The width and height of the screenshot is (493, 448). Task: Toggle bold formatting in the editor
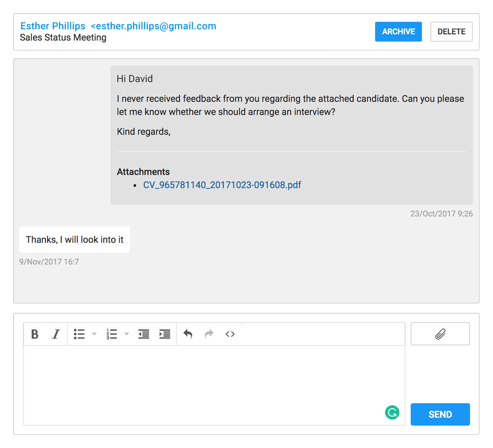35,334
